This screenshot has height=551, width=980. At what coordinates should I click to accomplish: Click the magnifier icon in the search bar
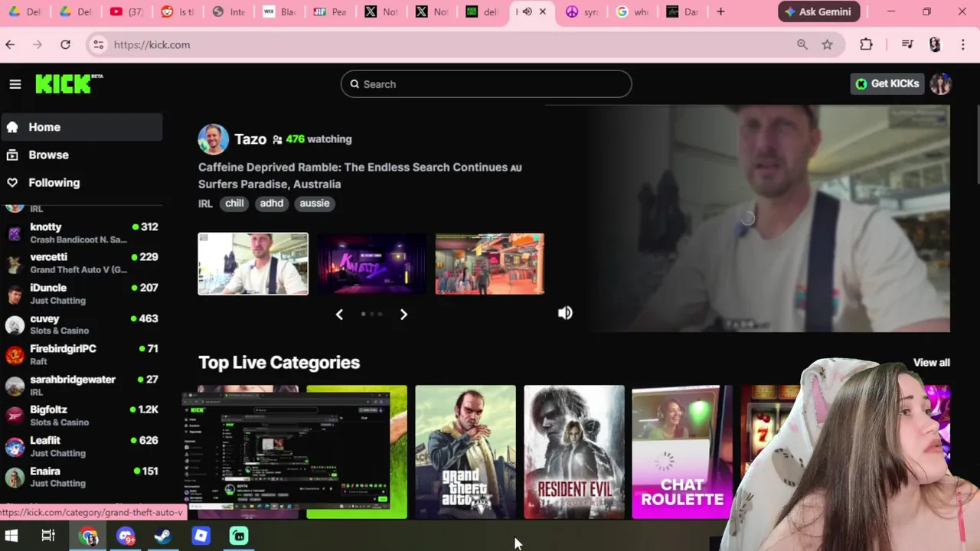point(354,84)
